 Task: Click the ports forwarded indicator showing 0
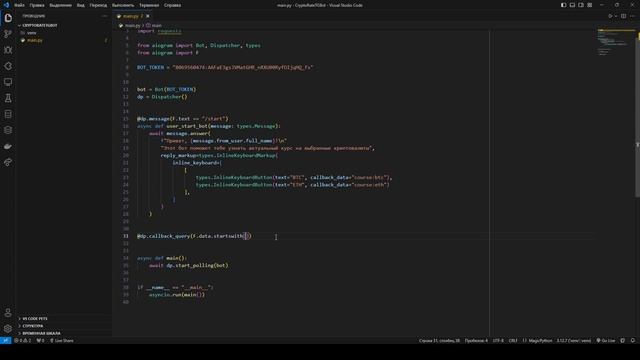(x=40, y=340)
